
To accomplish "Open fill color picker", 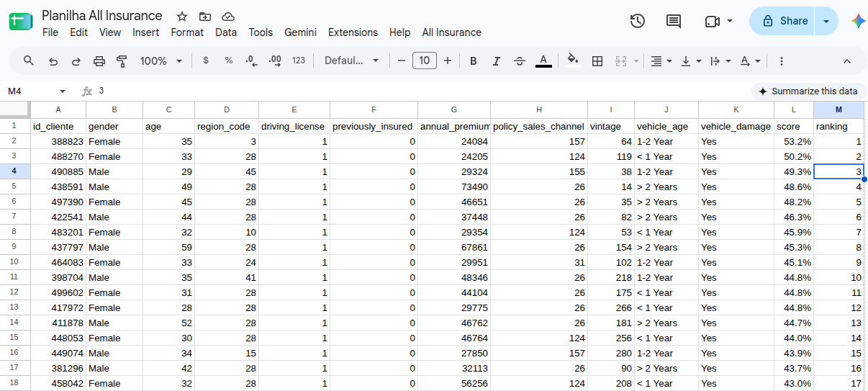I will coord(573,60).
